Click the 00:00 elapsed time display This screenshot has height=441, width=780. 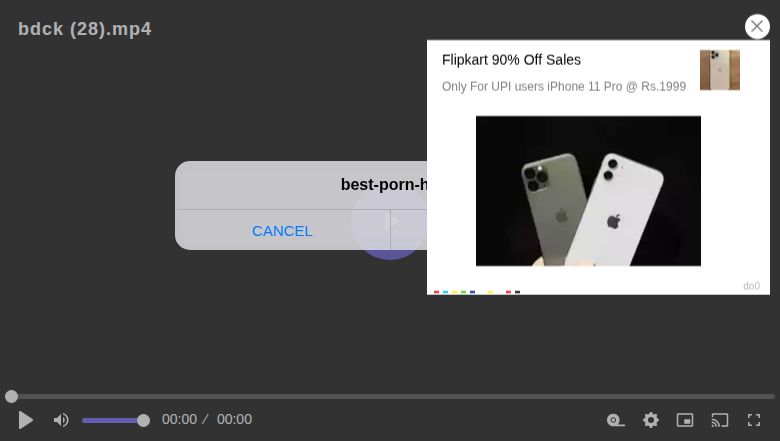(179, 420)
